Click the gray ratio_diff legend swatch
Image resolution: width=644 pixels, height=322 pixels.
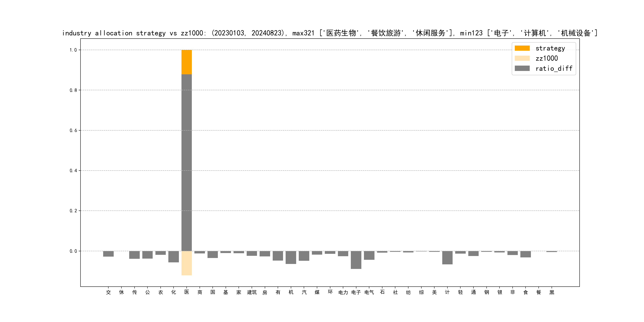click(522, 68)
